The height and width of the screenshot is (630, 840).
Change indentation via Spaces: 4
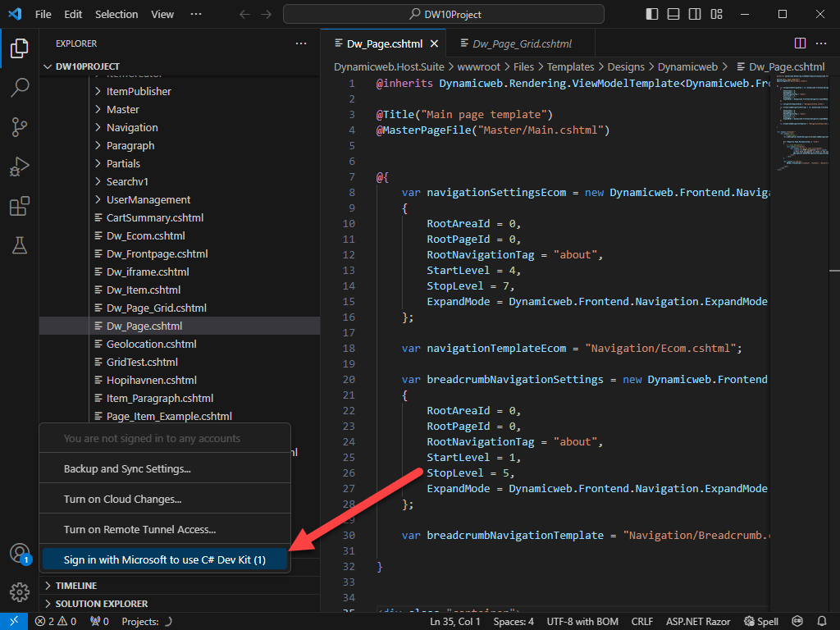pos(514,622)
